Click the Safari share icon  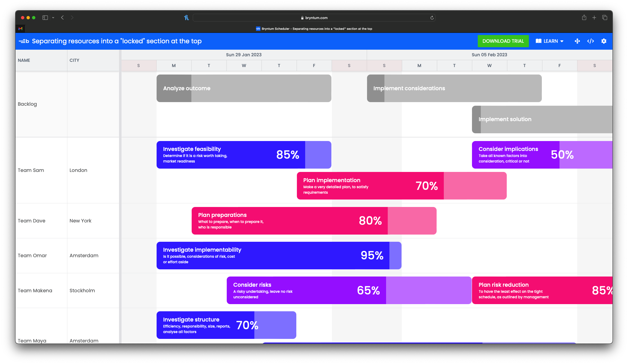(x=584, y=18)
